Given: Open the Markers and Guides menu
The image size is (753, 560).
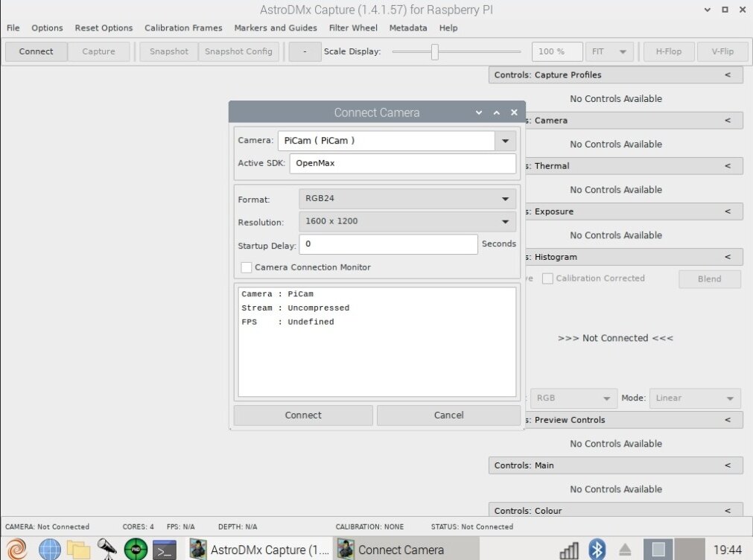Looking at the screenshot, I should pos(276,28).
